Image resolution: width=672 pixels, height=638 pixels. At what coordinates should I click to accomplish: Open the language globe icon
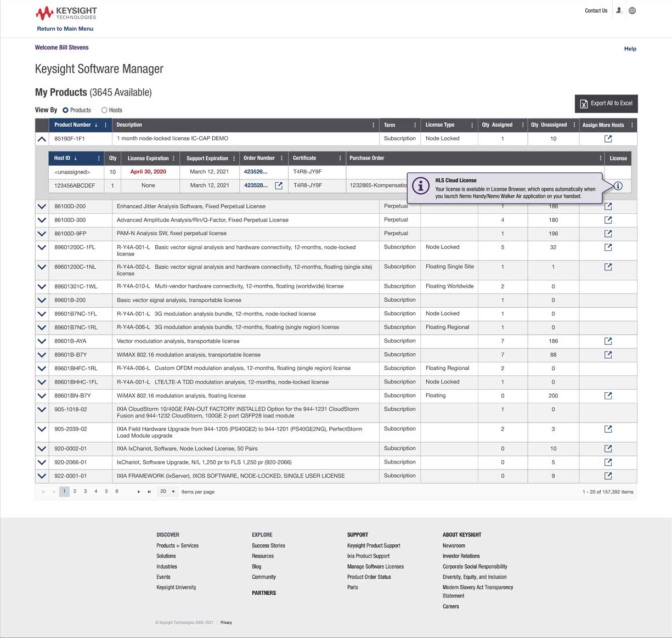632,10
